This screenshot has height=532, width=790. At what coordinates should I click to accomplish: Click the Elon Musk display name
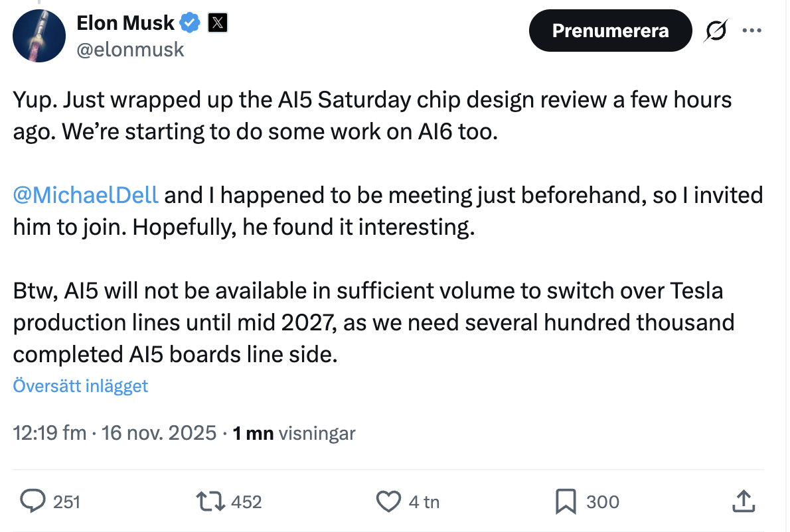[125, 23]
